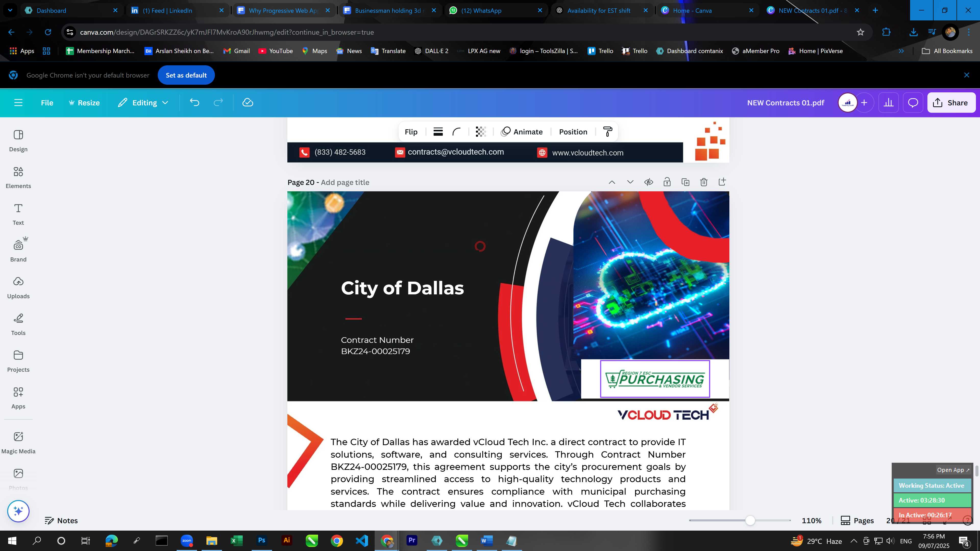Open the File menu
980x551 pixels.
47,103
